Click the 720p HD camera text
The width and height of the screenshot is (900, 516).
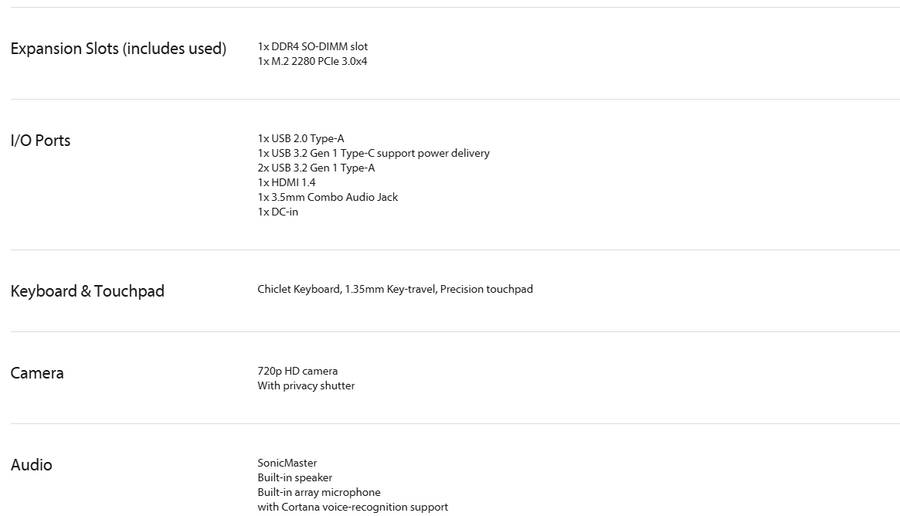[297, 372]
